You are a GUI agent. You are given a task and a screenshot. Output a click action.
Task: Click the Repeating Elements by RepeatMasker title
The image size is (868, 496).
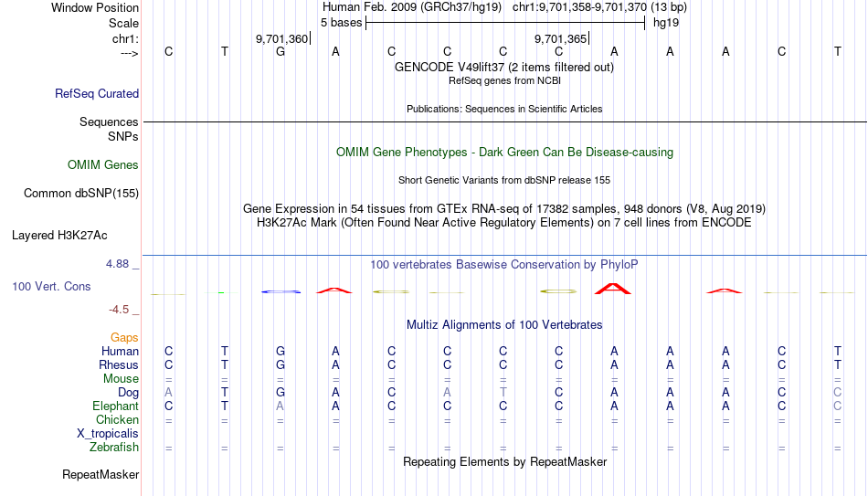504,461
